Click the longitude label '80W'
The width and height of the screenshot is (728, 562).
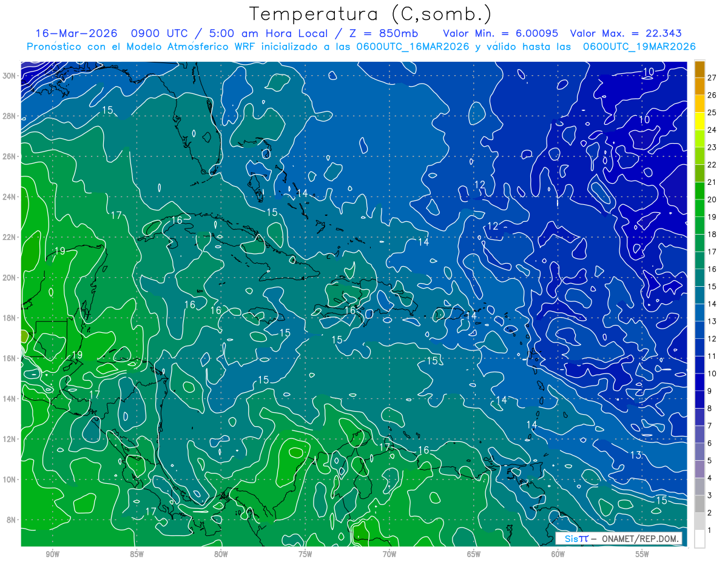click(221, 554)
